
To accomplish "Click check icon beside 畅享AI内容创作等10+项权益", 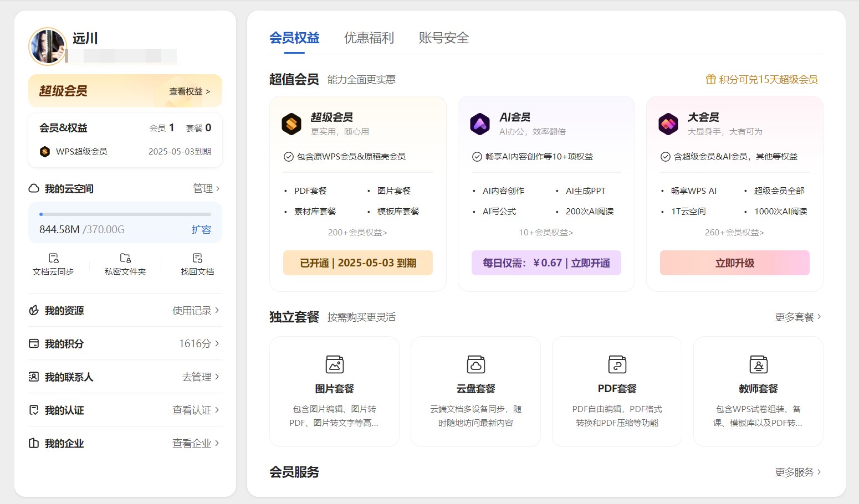I will (477, 157).
